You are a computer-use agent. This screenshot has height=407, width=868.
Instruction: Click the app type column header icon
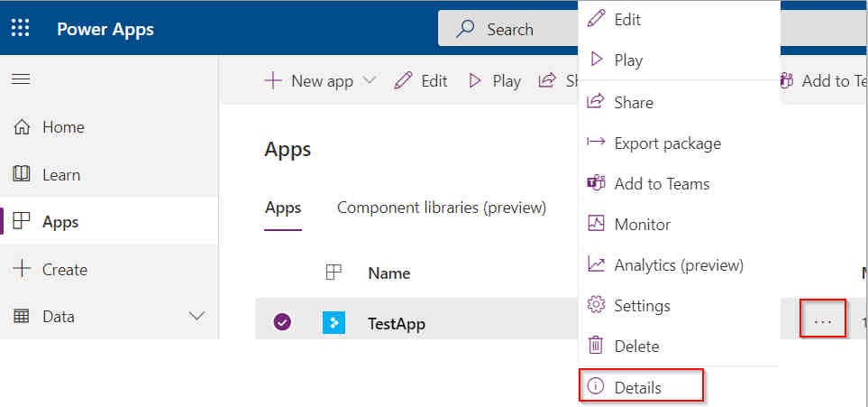[x=333, y=273]
